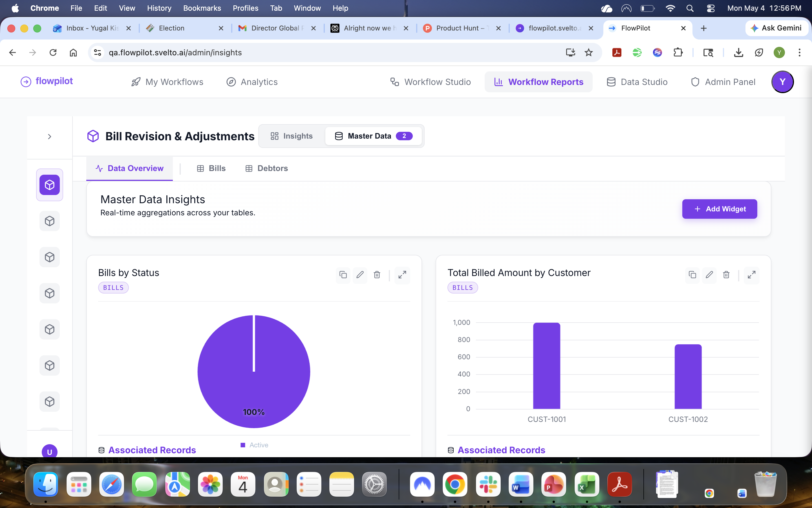Go to Analytics

tap(252, 82)
